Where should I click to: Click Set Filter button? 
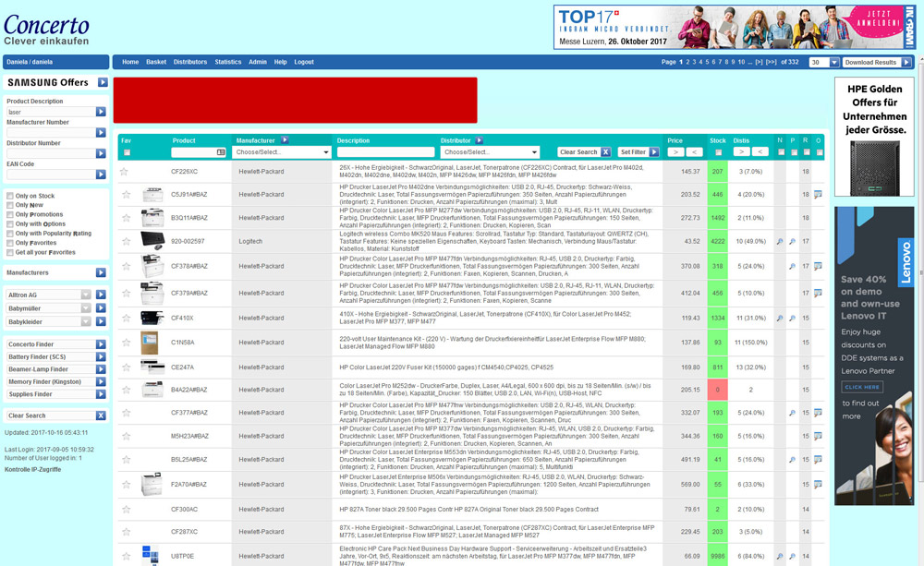(638, 152)
